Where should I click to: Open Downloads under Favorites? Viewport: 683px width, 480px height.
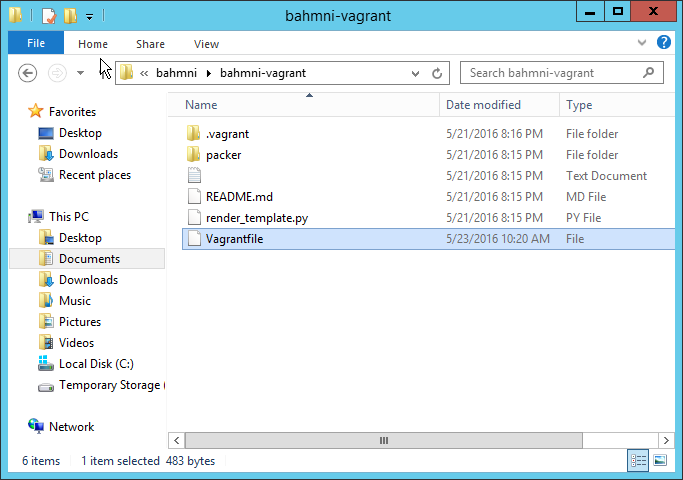[x=88, y=154]
